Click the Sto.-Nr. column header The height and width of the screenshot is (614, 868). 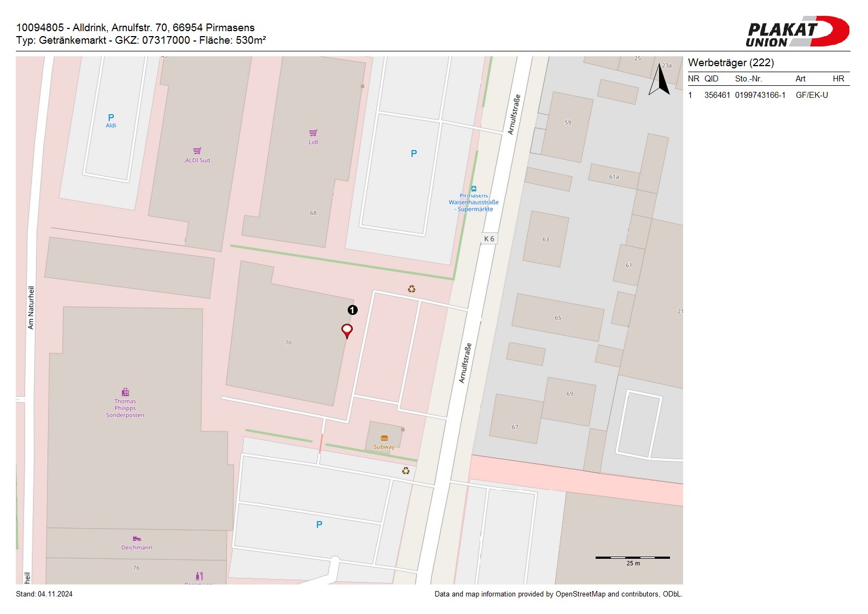tap(748, 79)
